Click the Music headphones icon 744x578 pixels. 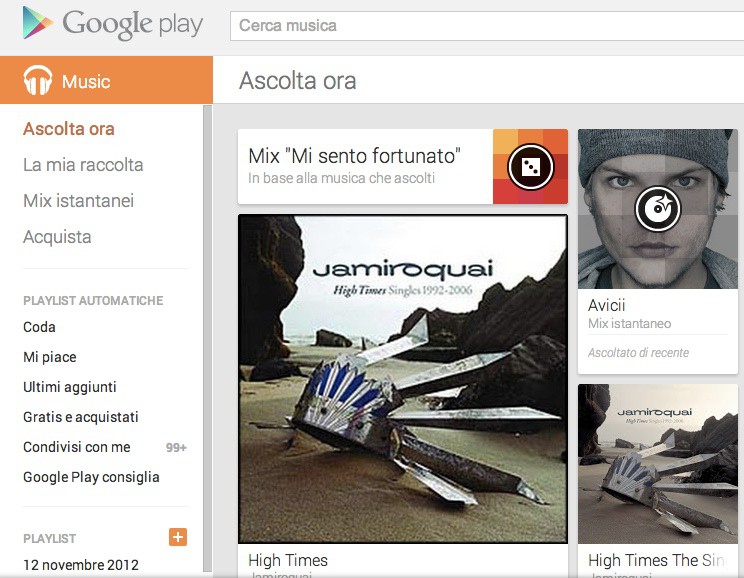(38, 80)
